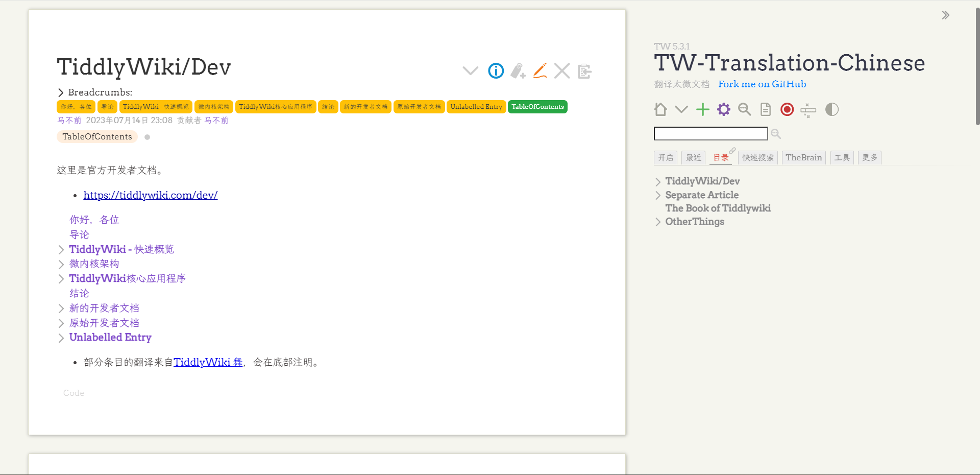Click the 原始开发者文档 breadcrumb tag
This screenshot has height=475, width=980.
(x=419, y=107)
